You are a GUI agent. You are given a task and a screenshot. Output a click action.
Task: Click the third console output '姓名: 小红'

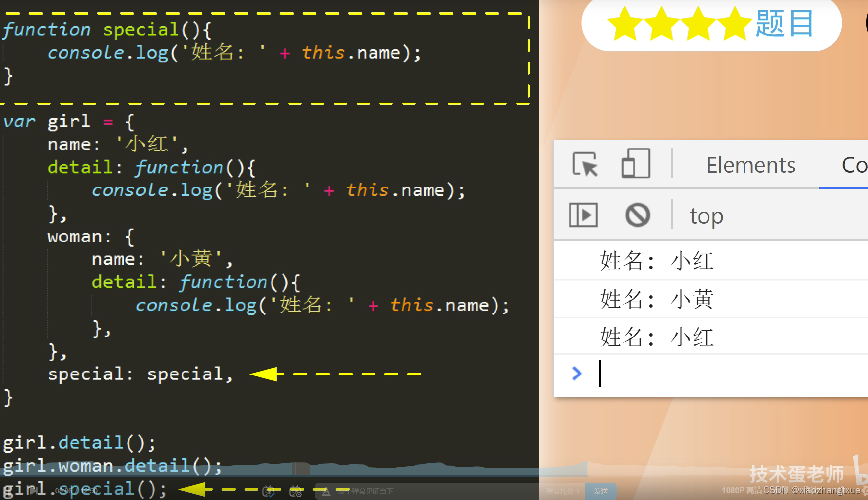pyautogui.click(x=657, y=337)
